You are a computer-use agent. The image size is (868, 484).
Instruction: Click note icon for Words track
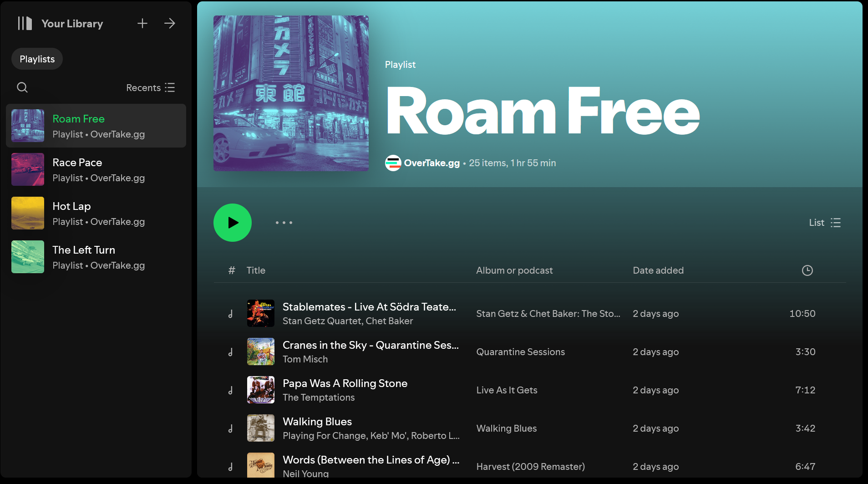[231, 467]
